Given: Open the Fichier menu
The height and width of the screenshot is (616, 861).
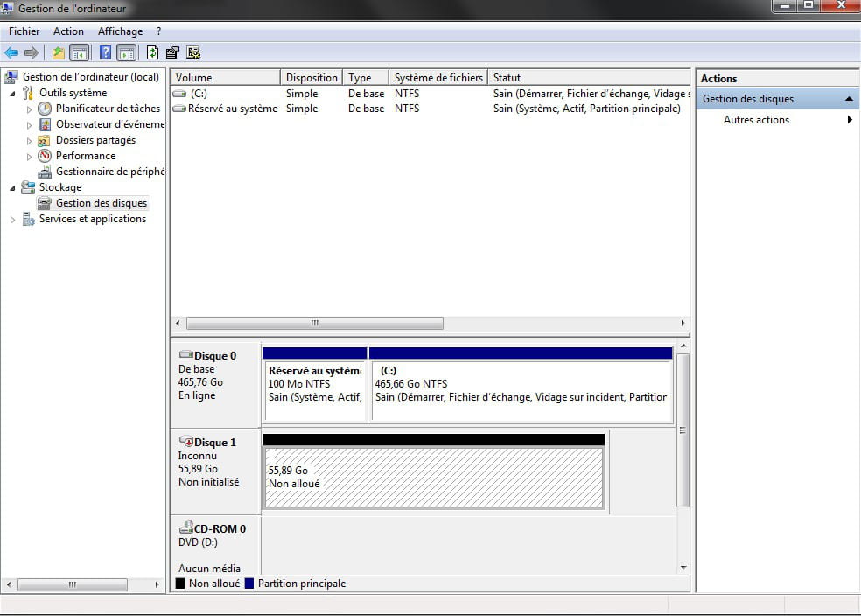Looking at the screenshot, I should (x=24, y=31).
